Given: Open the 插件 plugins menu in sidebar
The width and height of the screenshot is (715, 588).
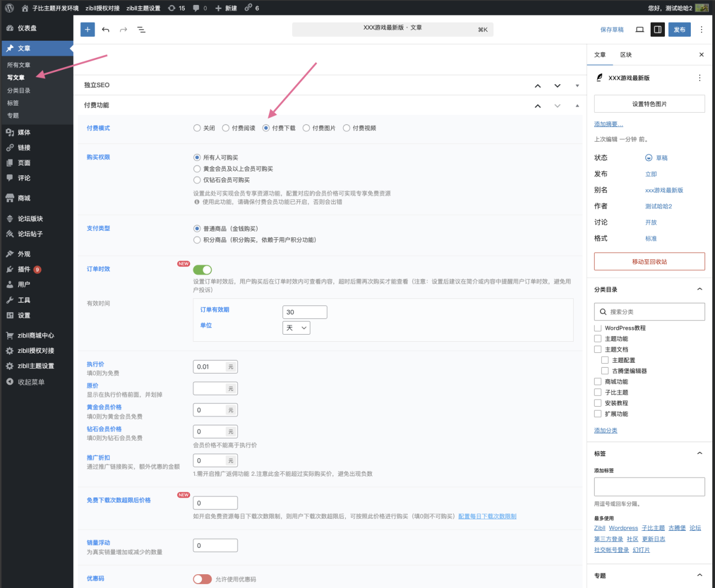Looking at the screenshot, I should [x=24, y=269].
